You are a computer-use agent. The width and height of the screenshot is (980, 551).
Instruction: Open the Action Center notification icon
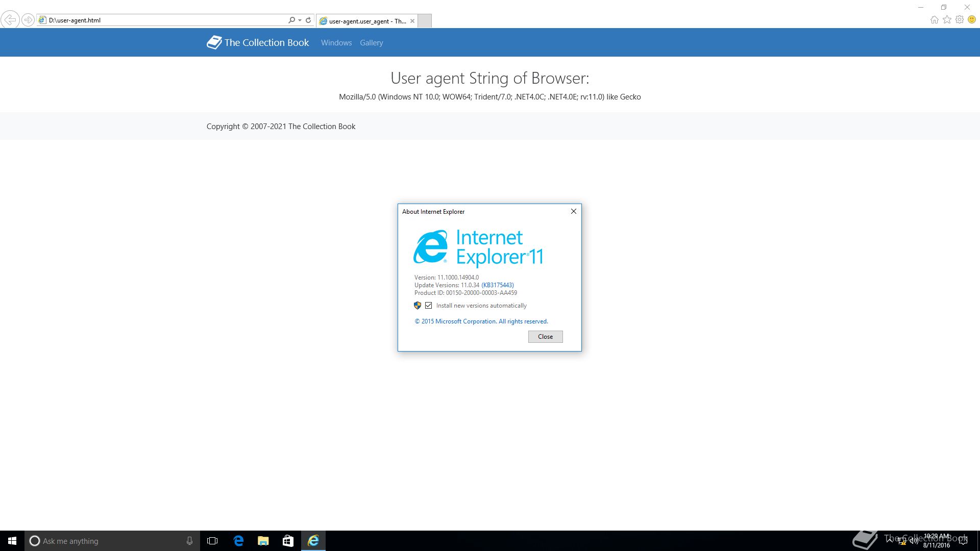coord(963,541)
